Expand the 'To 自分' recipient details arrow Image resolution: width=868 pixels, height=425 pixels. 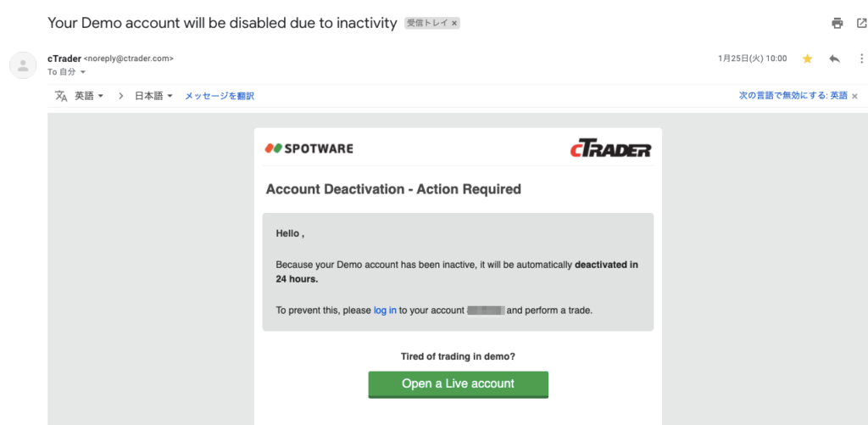pyautogui.click(x=83, y=72)
